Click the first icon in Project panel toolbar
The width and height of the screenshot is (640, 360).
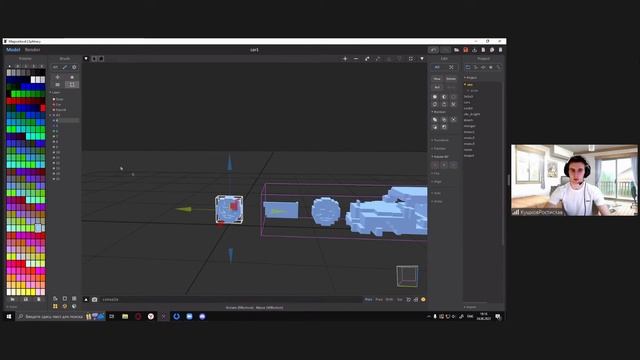(x=468, y=67)
